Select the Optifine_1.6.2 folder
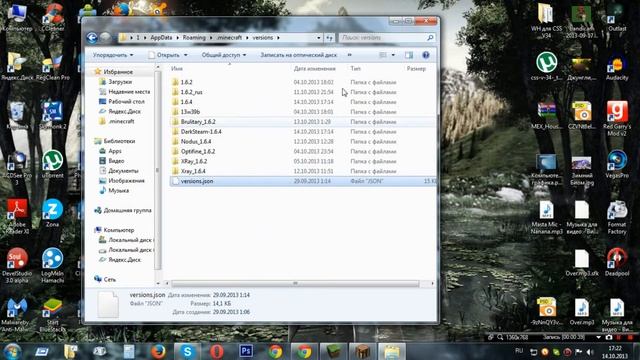The height and width of the screenshot is (360, 640). [198, 151]
